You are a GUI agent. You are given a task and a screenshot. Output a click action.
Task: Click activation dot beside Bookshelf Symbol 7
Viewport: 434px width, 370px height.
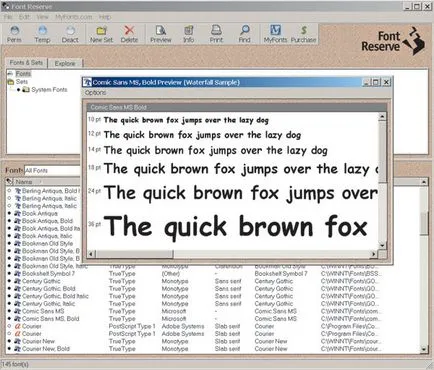pyautogui.click(x=9, y=273)
